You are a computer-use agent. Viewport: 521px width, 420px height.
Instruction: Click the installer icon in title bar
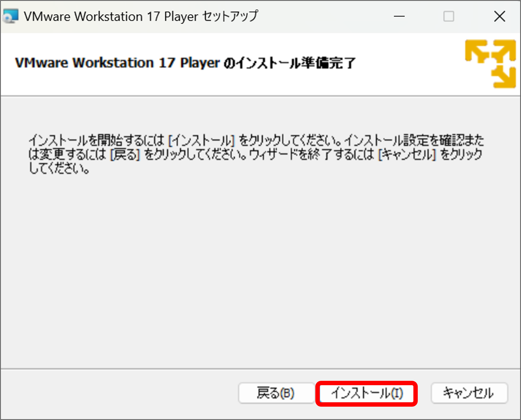[11, 16]
